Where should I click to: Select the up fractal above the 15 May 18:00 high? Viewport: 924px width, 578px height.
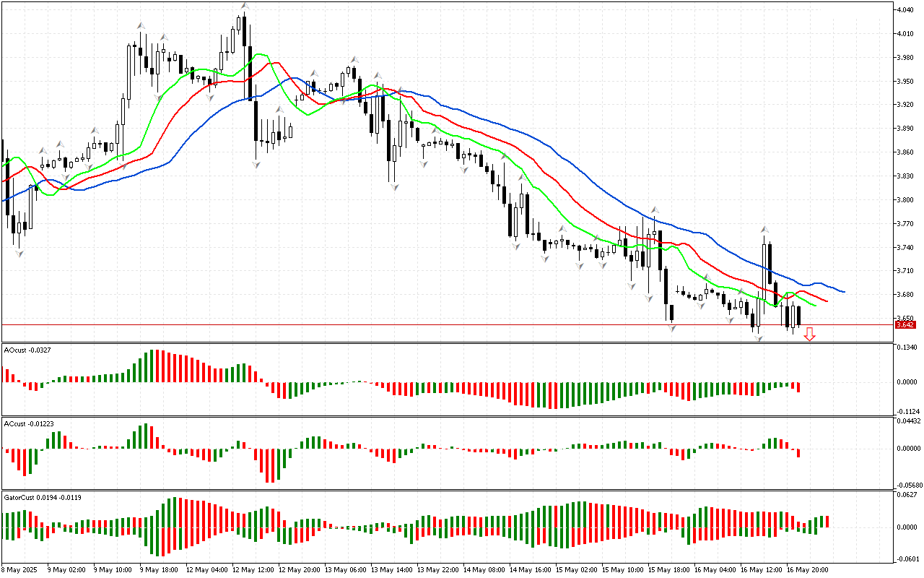pyautogui.click(x=654, y=210)
